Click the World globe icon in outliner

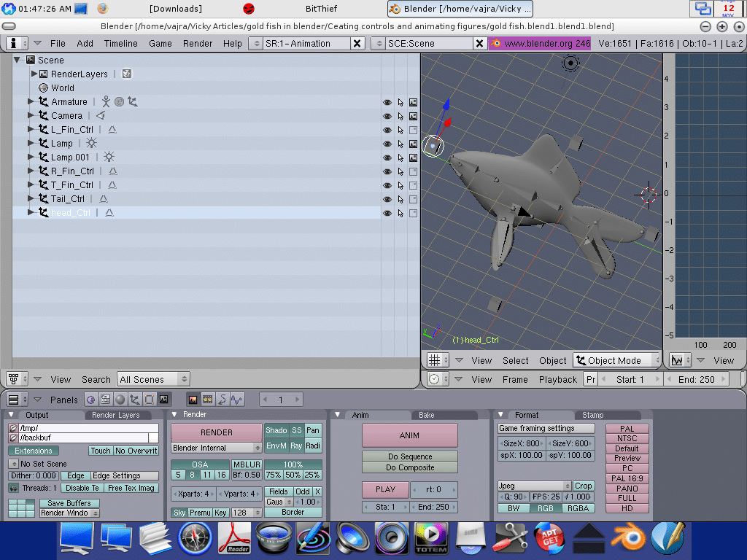[43, 88]
